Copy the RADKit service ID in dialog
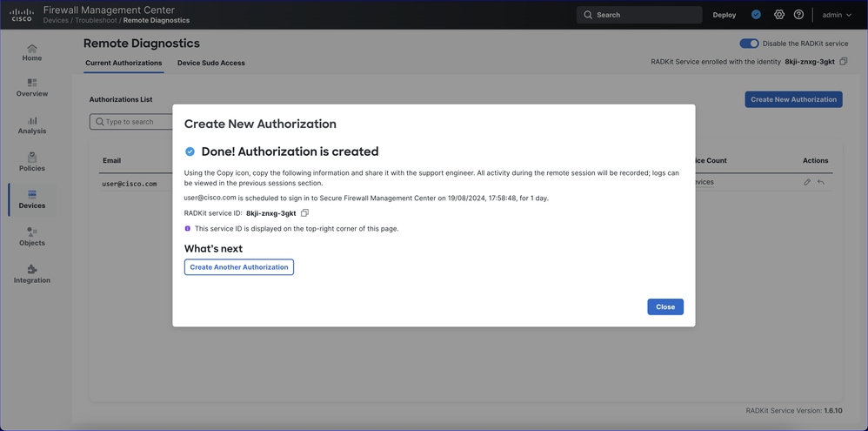The height and width of the screenshot is (431, 868). click(x=304, y=213)
